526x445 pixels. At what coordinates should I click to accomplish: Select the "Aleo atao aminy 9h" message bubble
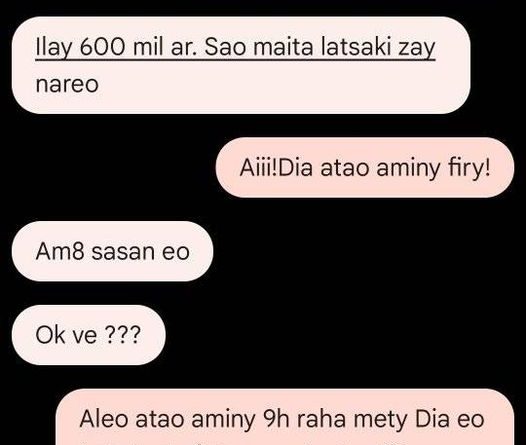[285, 417]
